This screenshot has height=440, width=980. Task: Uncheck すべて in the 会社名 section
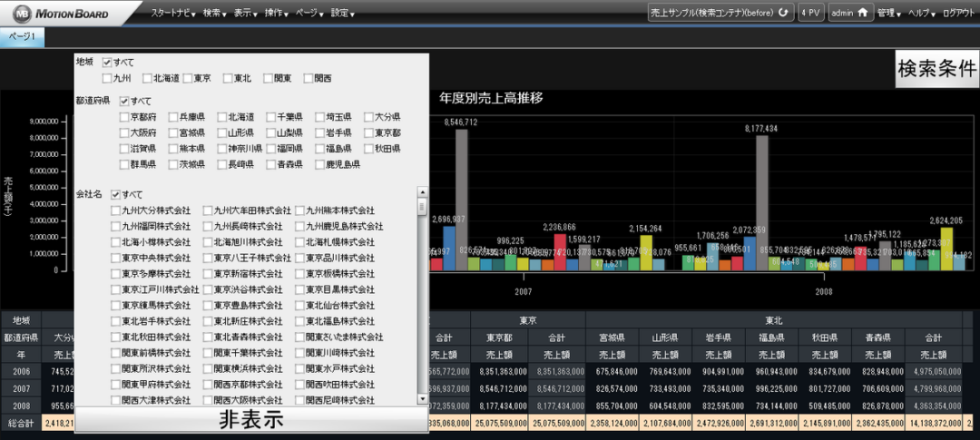click(116, 195)
